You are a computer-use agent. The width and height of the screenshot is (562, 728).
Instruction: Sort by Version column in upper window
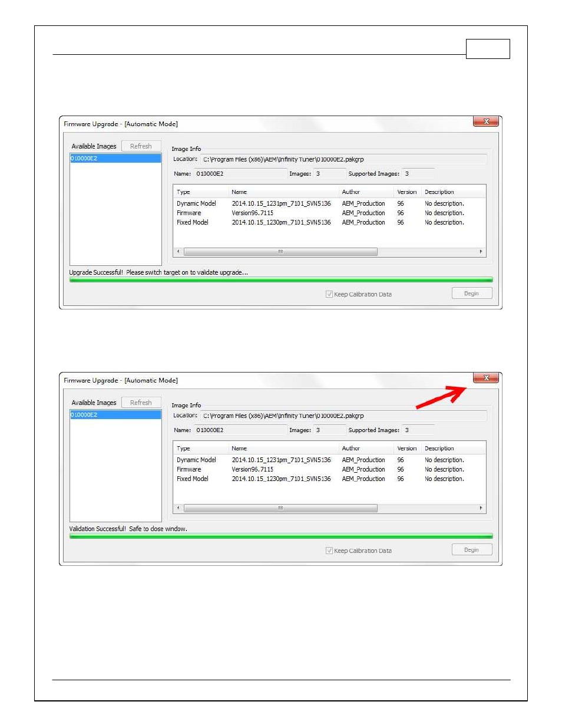[408, 192]
